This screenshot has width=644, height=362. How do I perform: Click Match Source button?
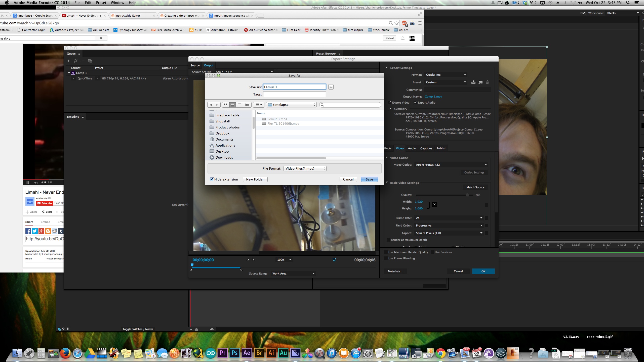(475, 187)
